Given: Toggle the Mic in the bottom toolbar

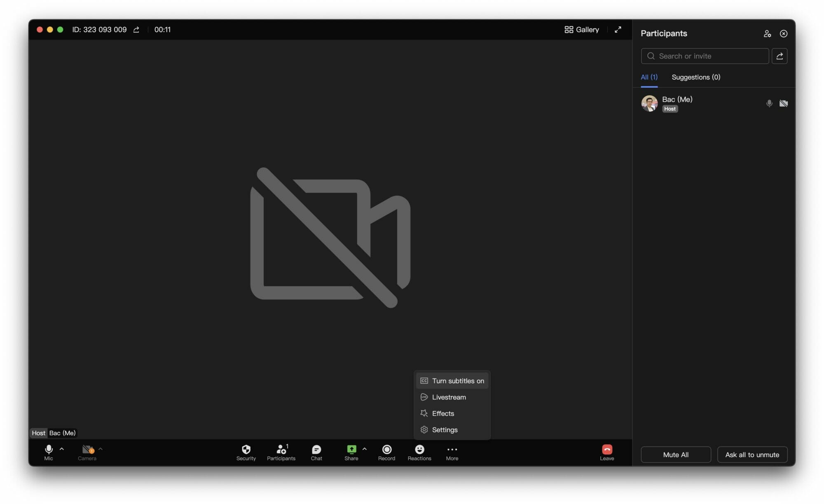Looking at the screenshot, I should (49, 452).
